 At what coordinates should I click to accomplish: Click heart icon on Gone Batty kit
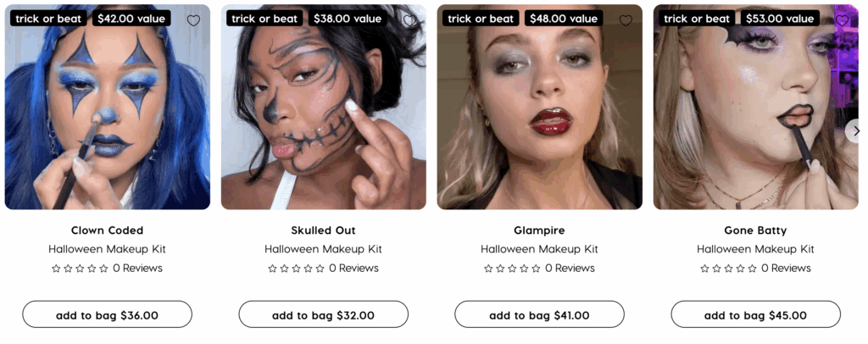coord(842,20)
